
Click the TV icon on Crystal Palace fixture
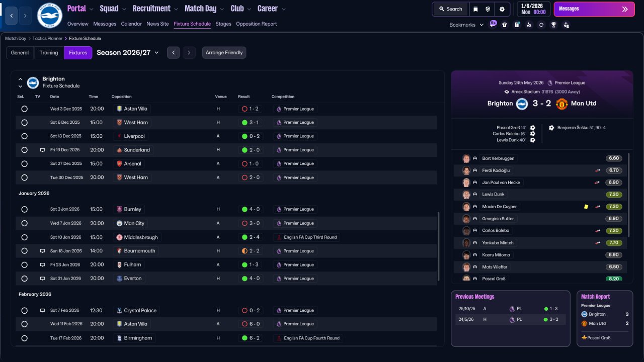[x=43, y=311]
